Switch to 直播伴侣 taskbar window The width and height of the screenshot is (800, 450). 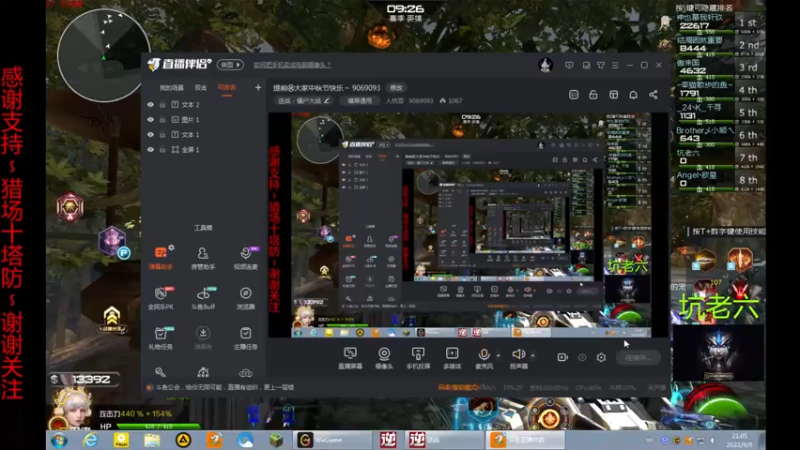[525, 440]
